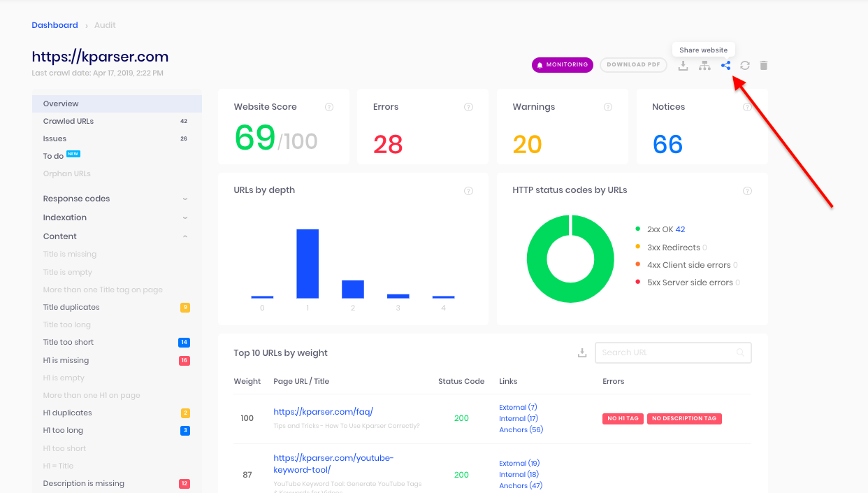Click the depth 2 bar in chart
The width and height of the screenshot is (868, 493).
pyautogui.click(x=353, y=290)
